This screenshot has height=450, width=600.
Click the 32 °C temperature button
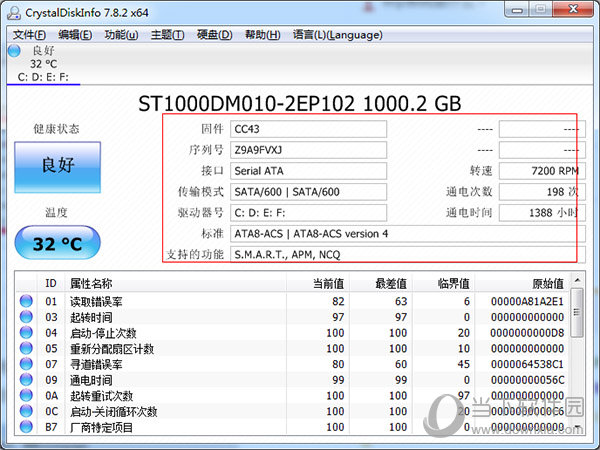coord(58,243)
